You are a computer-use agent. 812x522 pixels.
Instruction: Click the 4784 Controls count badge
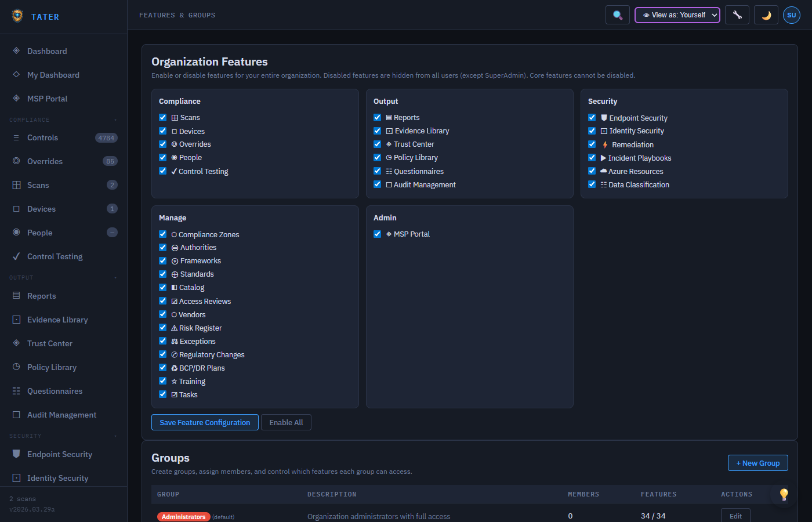(106, 138)
